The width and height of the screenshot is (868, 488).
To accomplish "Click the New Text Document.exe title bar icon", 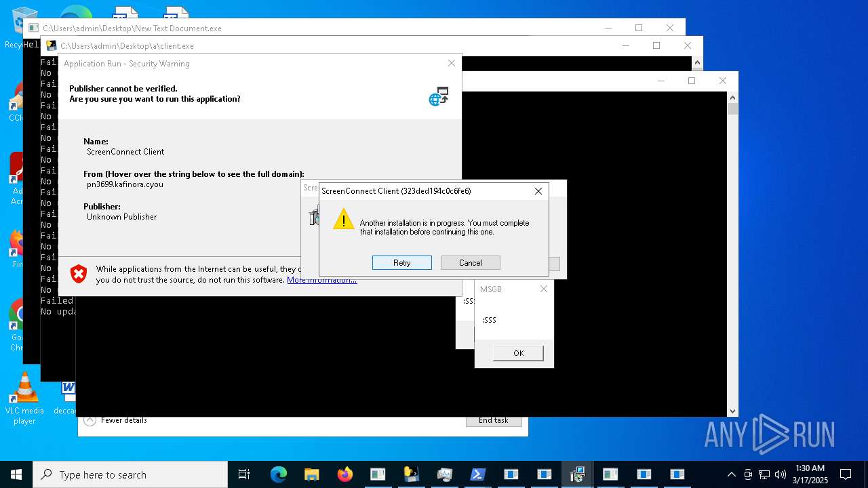I will (x=33, y=28).
